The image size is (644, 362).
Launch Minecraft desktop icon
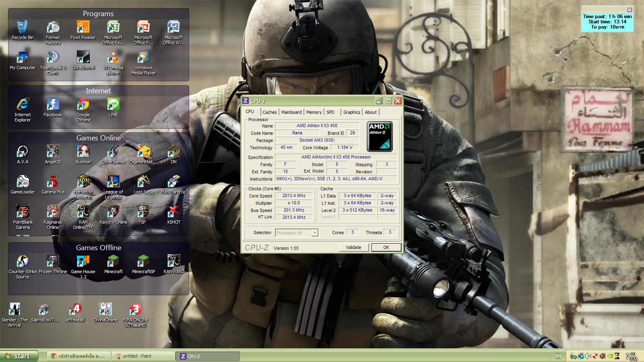click(x=113, y=264)
